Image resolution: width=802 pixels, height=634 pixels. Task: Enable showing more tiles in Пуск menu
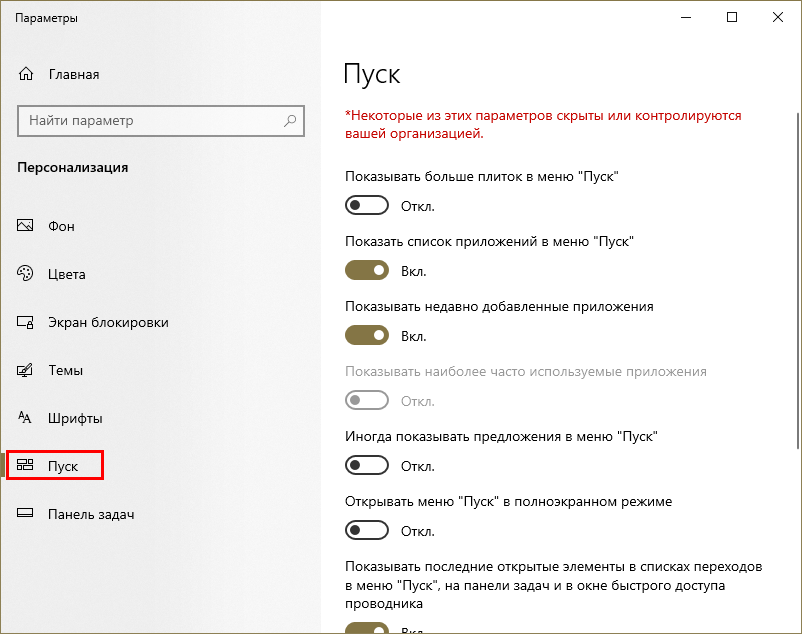tap(366, 205)
